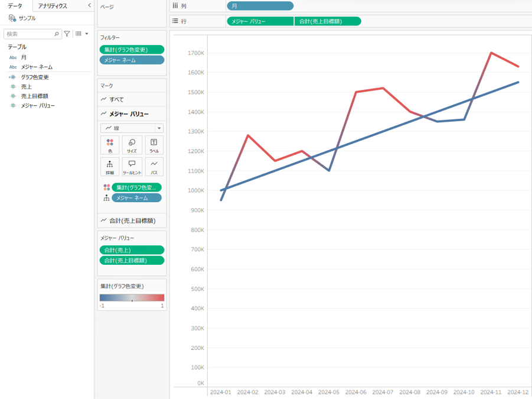The height and width of the screenshot is (399, 532).
Task: Click the 検索 search field
Action: 30,34
